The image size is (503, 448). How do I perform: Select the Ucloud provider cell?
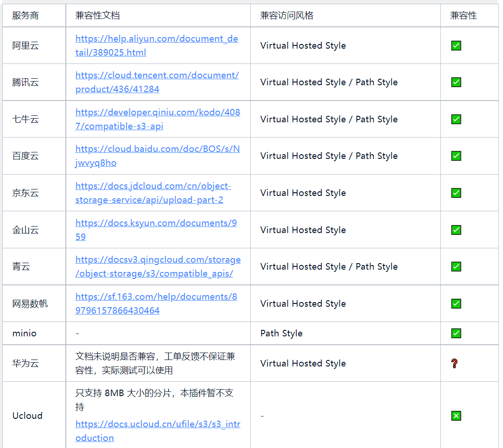[34, 416]
